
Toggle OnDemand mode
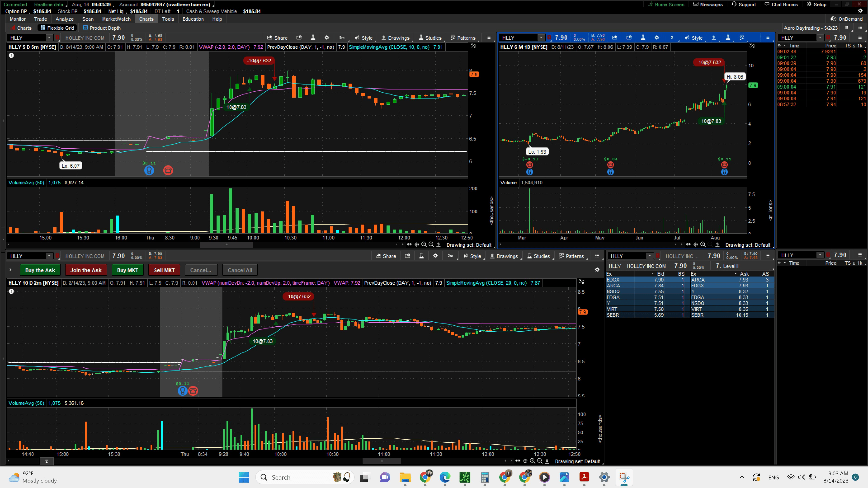846,19
